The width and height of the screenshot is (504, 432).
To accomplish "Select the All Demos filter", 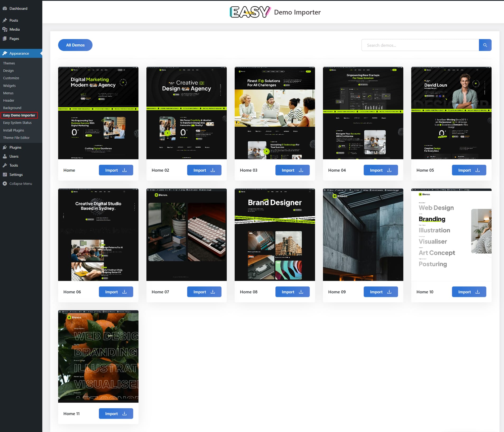I will (x=75, y=45).
